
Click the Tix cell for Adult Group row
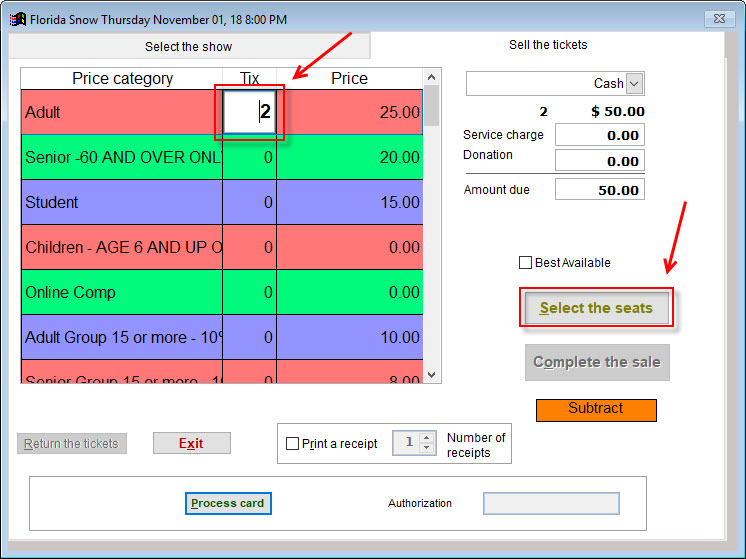tap(250, 337)
